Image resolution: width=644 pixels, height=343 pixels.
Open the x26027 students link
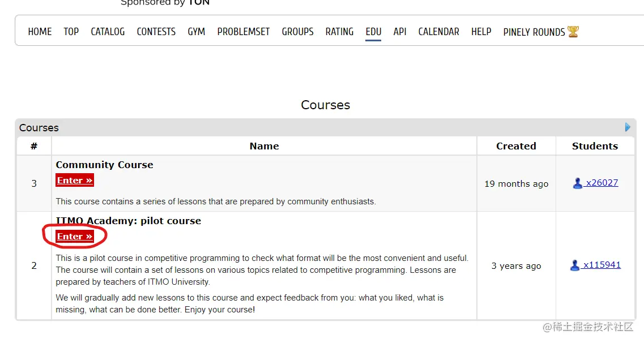[602, 183]
